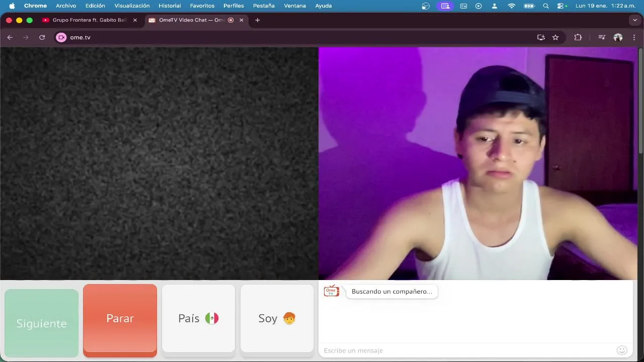644x362 pixels.
Task: Click the Soy person emoji icon
Action: pos(289,318)
